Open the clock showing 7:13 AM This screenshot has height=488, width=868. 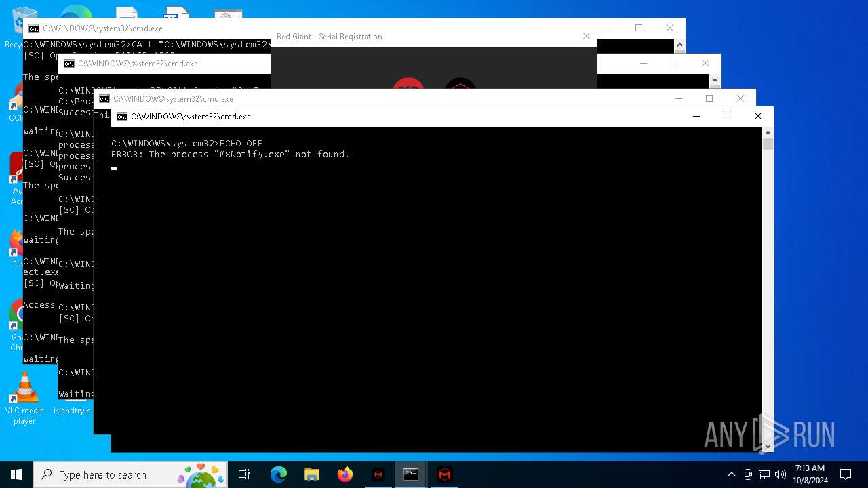click(x=810, y=474)
